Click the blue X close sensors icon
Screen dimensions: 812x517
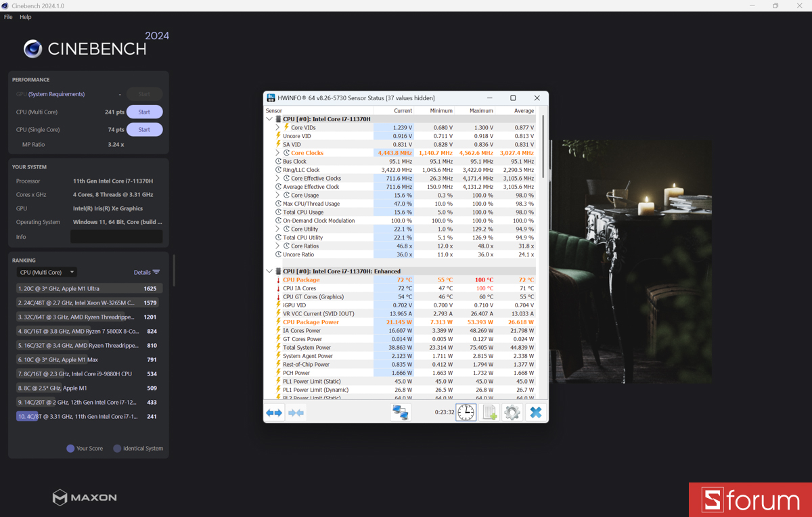tap(535, 412)
